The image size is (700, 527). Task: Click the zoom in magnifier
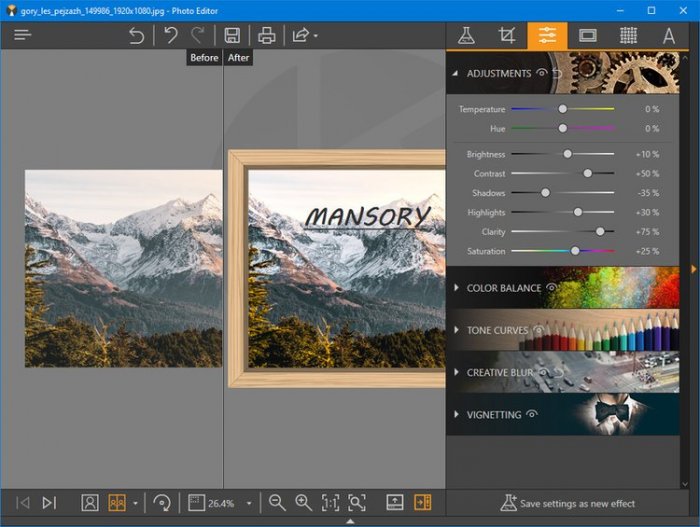(x=304, y=502)
